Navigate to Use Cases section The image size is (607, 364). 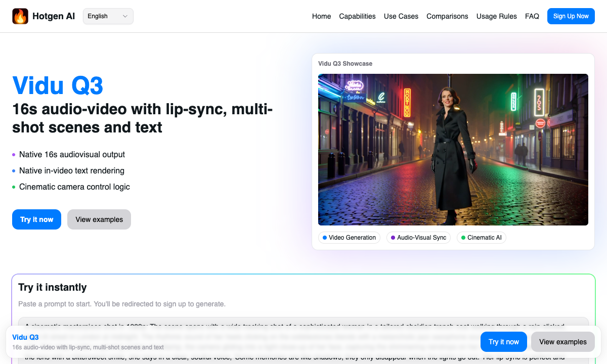click(x=401, y=16)
